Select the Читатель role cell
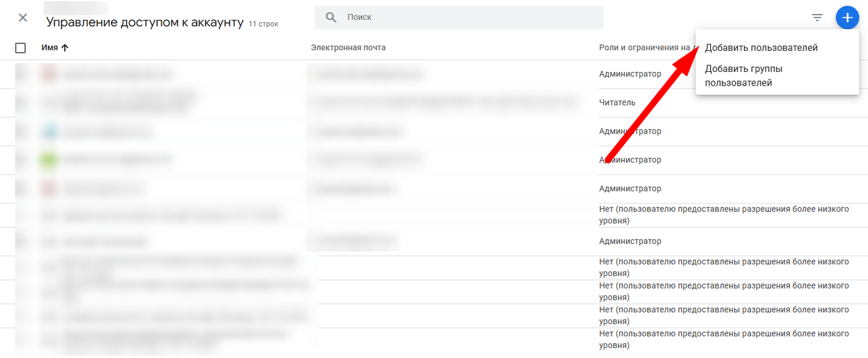The width and height of the screenshot is (868, 358). pyautogui.click(x=617, y=102)
